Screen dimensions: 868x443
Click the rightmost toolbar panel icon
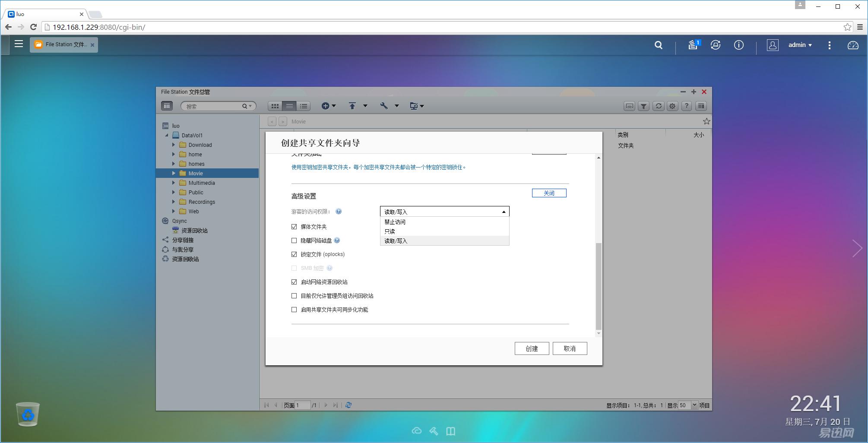[x=701, y=106]
